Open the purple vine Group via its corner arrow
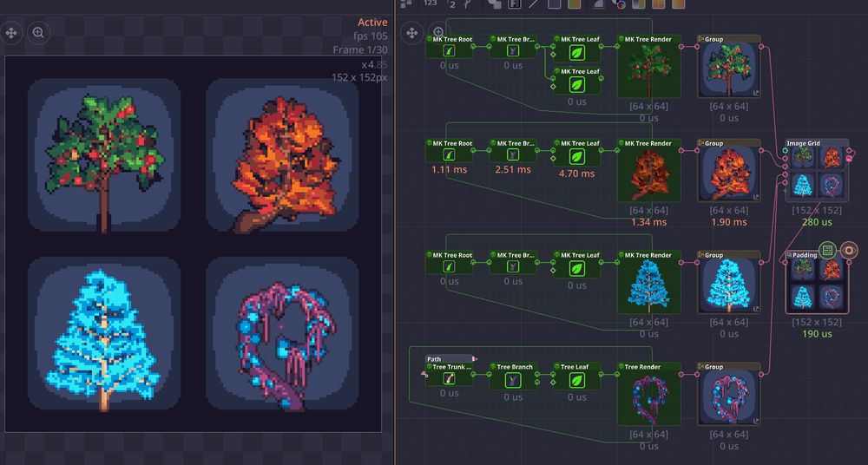This screenshot has width=868, height=465. (x=756, y=422)
